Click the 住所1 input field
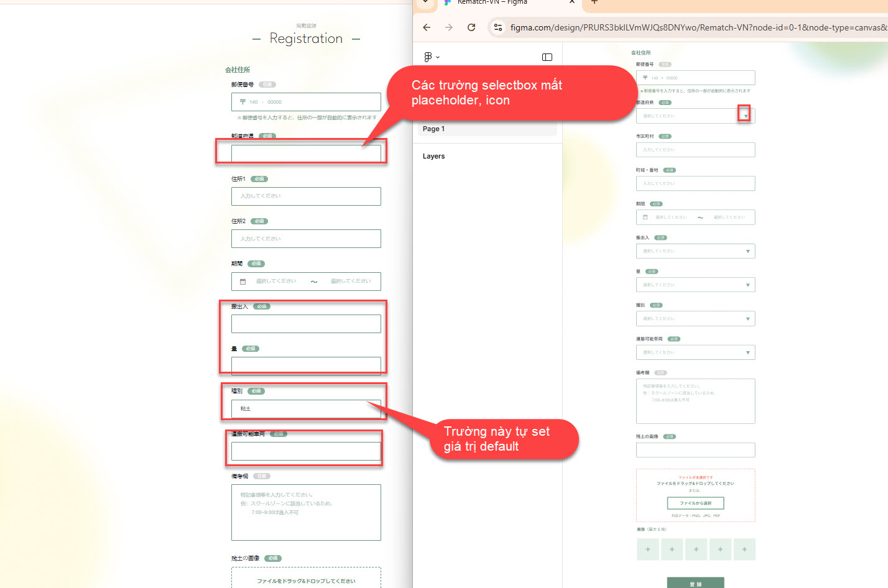This screenshot has height=588, width=888. click(306, 196)
